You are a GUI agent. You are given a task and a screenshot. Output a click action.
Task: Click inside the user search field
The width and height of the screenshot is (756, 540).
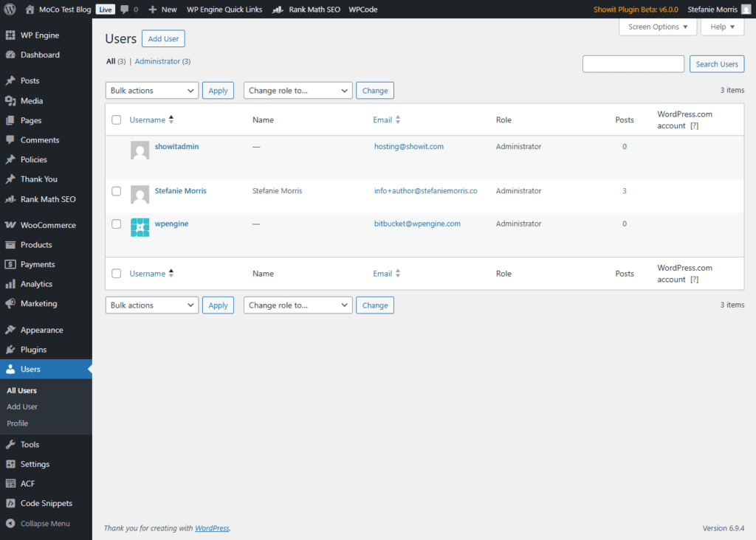[x=633, y=63]
